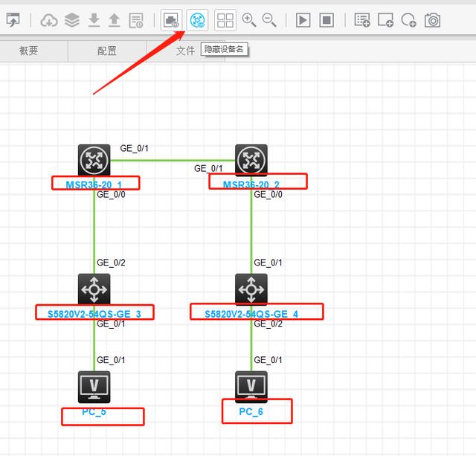Click the add text note icon

362,20
